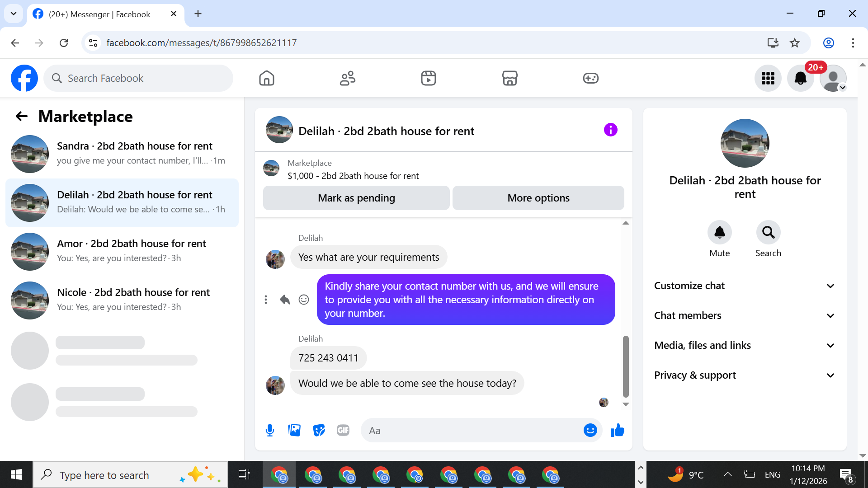Open the Marketplace tab in the top navigation

coord(509,78)
